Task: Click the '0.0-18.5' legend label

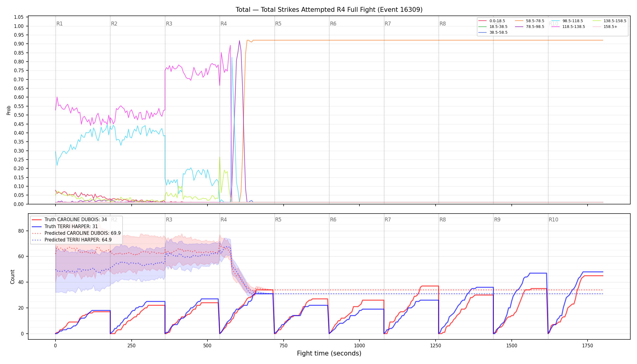Action: [497, 21]
